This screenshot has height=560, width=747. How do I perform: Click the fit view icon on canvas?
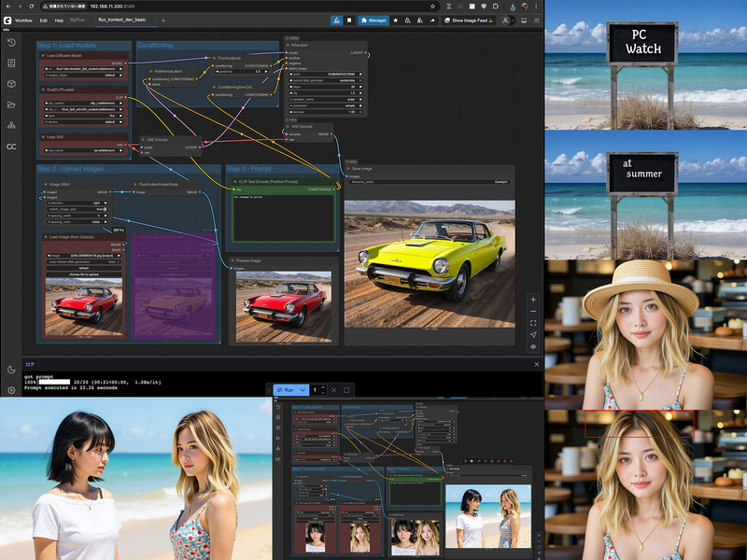coord(533,323)
